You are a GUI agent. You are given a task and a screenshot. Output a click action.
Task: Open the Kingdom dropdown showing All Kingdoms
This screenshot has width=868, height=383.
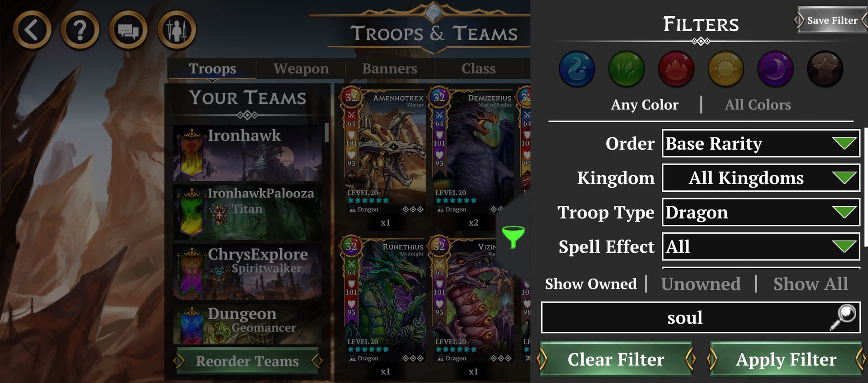click(x=761, y=178)
